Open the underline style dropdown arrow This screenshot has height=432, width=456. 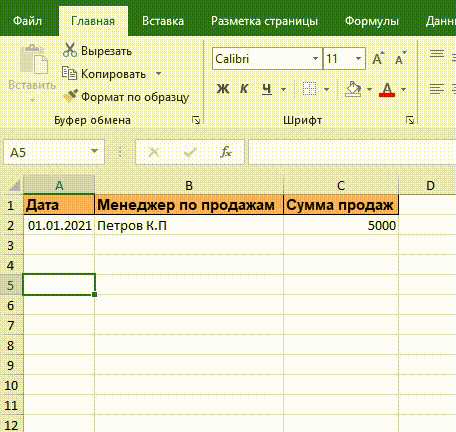point(283,89)
